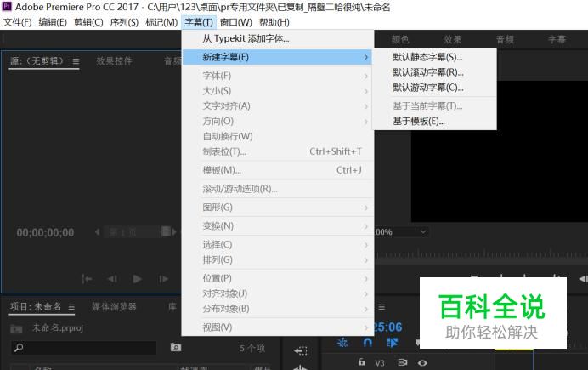
Task: Switch to the 字幕 workspace tab
Action: (557, 39)
